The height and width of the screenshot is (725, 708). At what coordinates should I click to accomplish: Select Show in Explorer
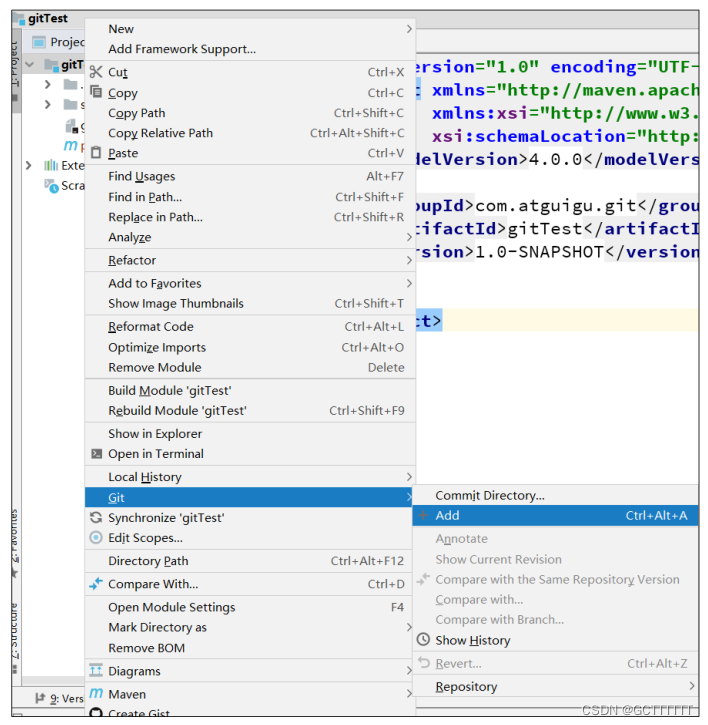click(250, 434)
